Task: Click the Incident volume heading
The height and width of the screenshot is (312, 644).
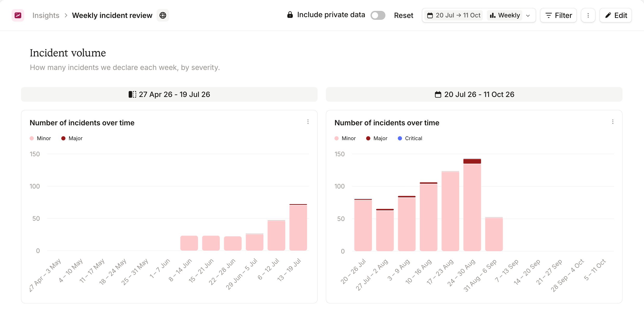Action: (x=68, y=53)
